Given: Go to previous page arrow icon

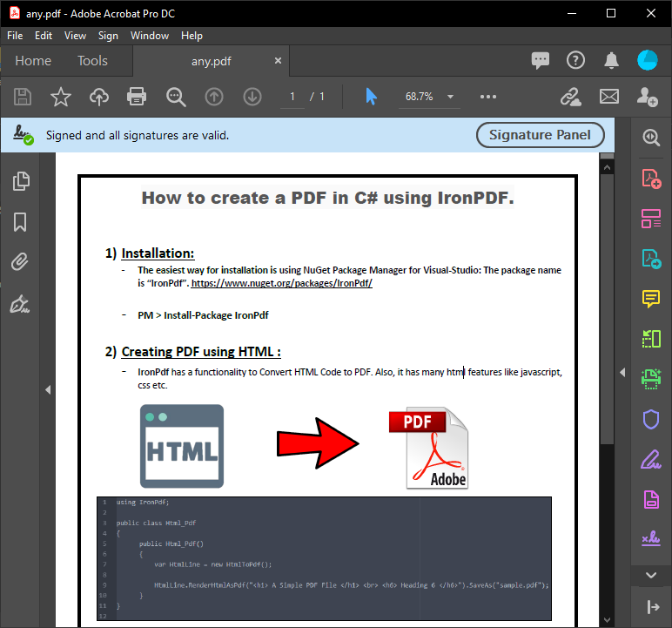Looking at the screenshot, I should (214, 97).
